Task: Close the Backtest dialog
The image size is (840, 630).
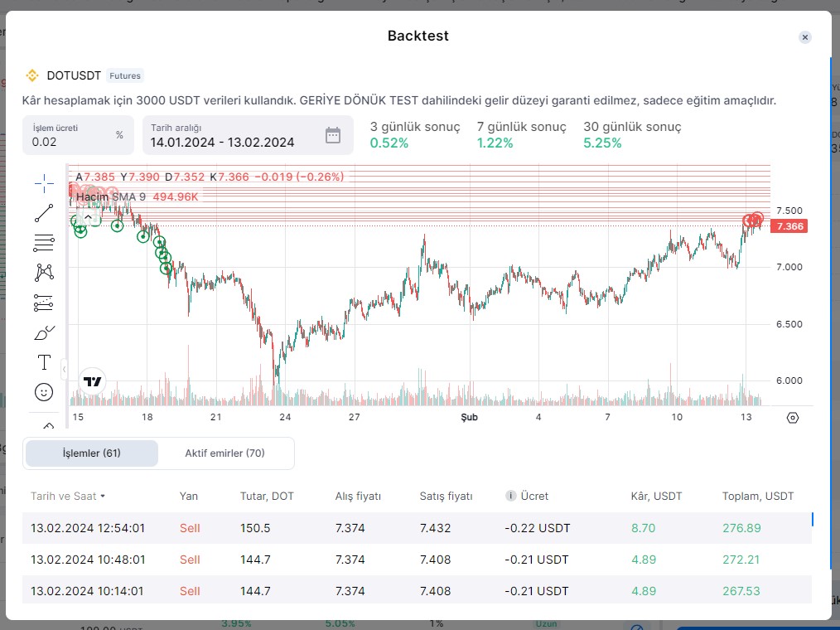Action: tap(805, 37)
